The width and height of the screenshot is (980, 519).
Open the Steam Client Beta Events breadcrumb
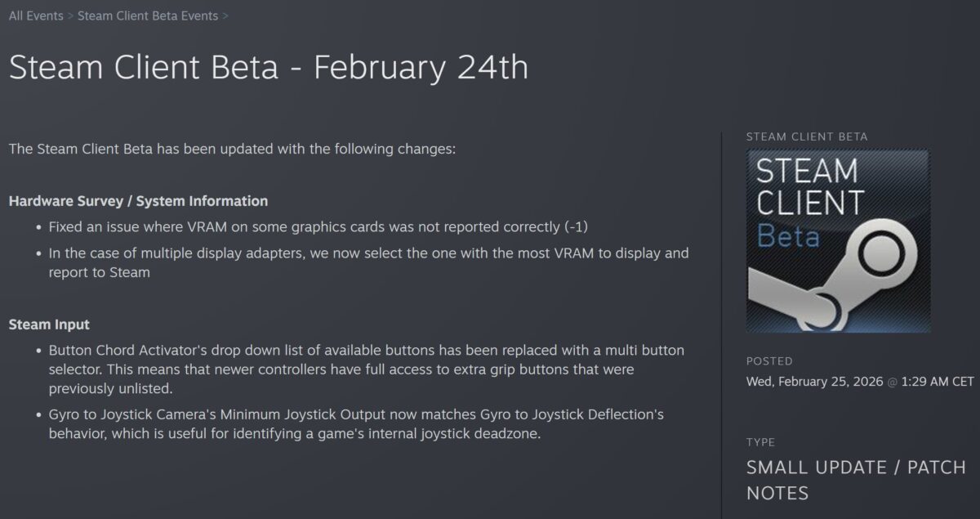point(148,16)
